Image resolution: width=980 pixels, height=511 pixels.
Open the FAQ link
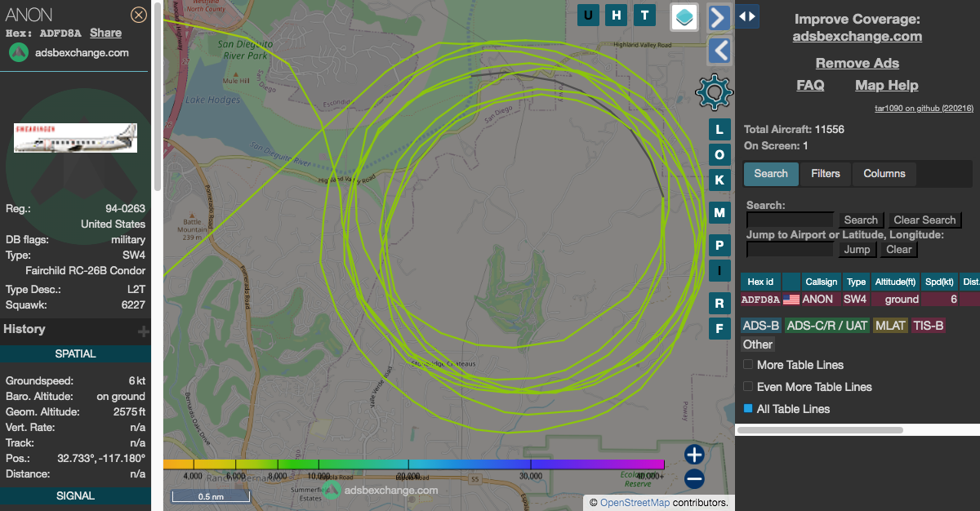[x=810, y=85]
